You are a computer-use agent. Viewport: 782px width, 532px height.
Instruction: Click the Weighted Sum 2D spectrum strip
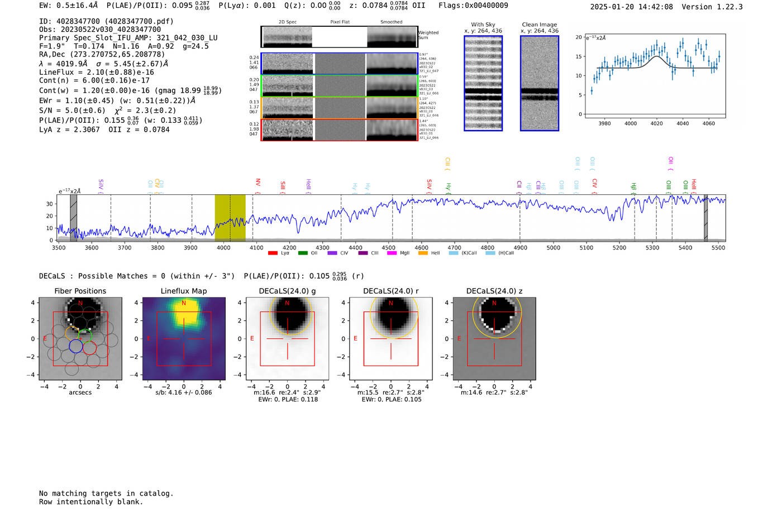pos(340,37)
